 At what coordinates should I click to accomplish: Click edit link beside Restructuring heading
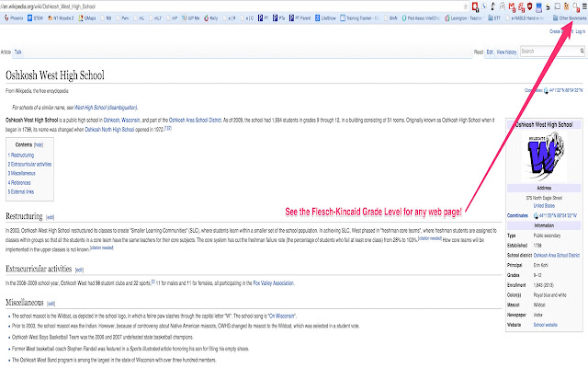click(x=51, y=217)
